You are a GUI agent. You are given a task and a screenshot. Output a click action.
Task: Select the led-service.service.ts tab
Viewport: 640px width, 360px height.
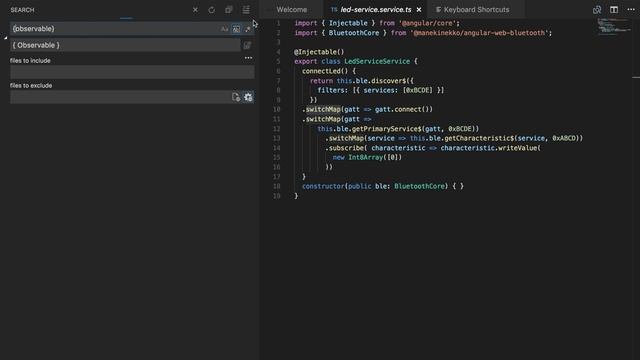coord(376,9)
